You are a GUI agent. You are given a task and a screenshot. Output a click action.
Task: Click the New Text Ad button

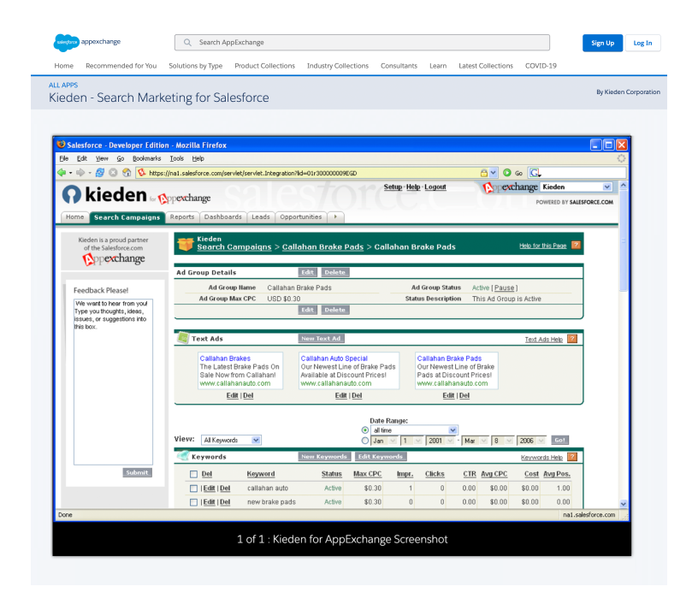[x=321, y=339]
